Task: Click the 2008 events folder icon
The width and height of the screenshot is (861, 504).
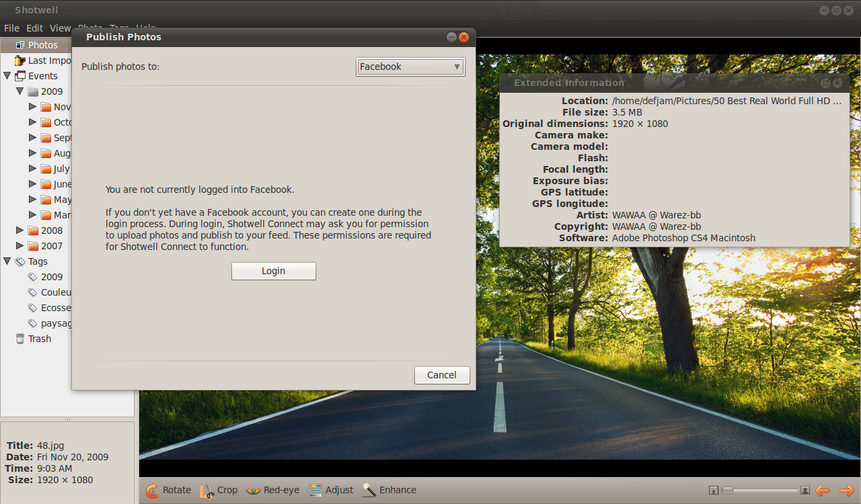Action: (33, 230)
